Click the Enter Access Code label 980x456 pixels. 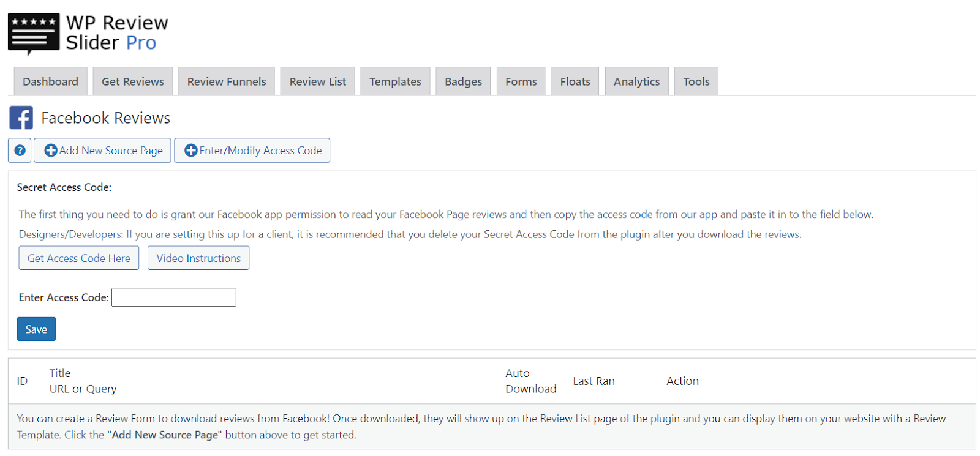(64, 297)
